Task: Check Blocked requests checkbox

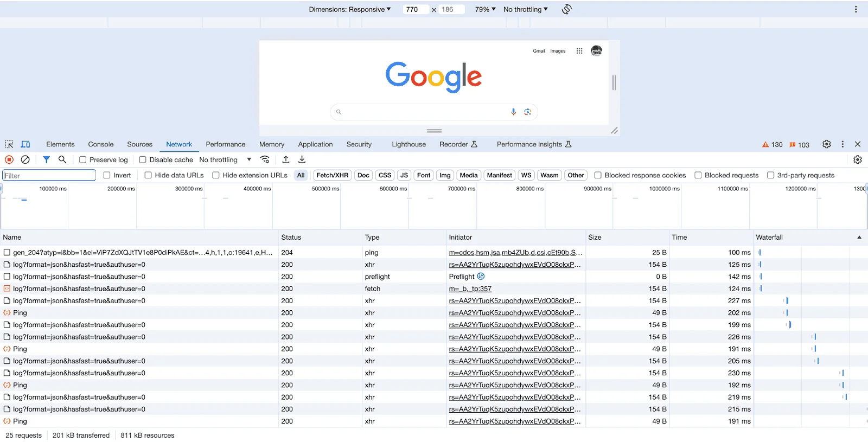Action: [698, 175]
